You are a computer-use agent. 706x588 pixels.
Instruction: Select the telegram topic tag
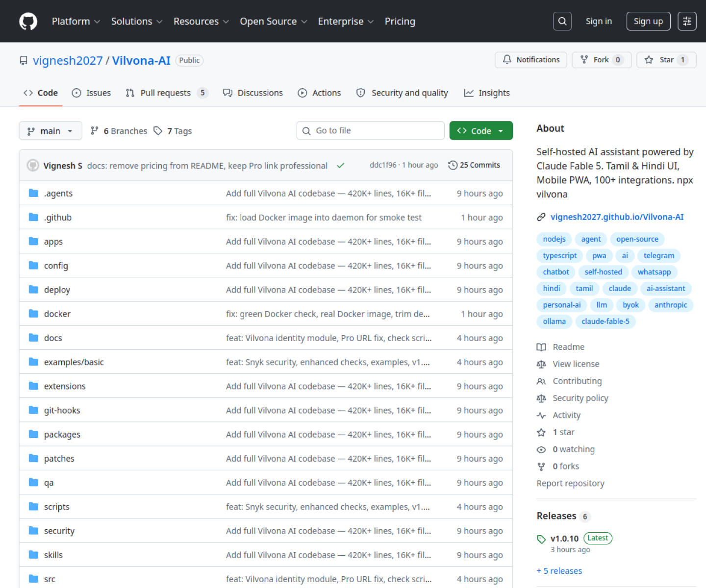click(659, 256)
